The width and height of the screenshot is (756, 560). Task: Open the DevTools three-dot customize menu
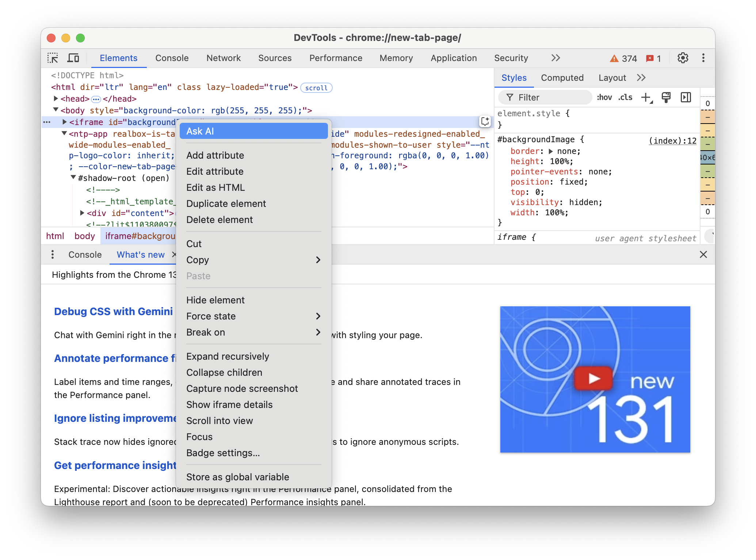(703, 58)
